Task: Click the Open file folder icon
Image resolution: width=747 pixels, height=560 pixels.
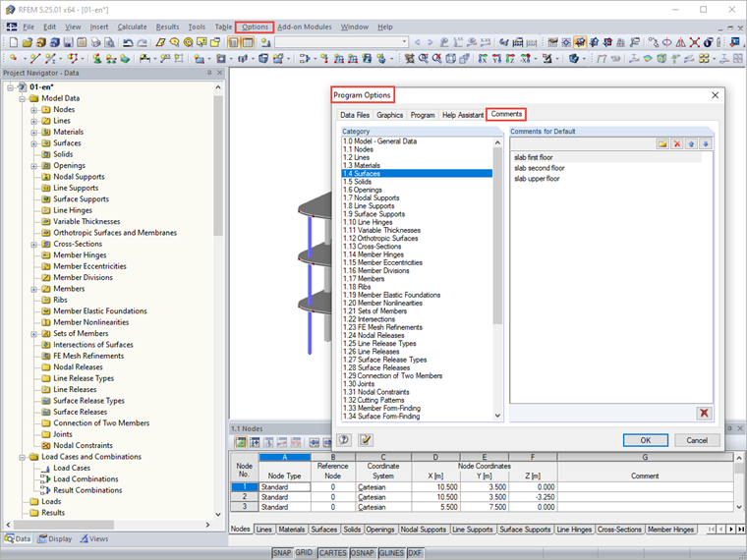Action: (x=28, y=42)
